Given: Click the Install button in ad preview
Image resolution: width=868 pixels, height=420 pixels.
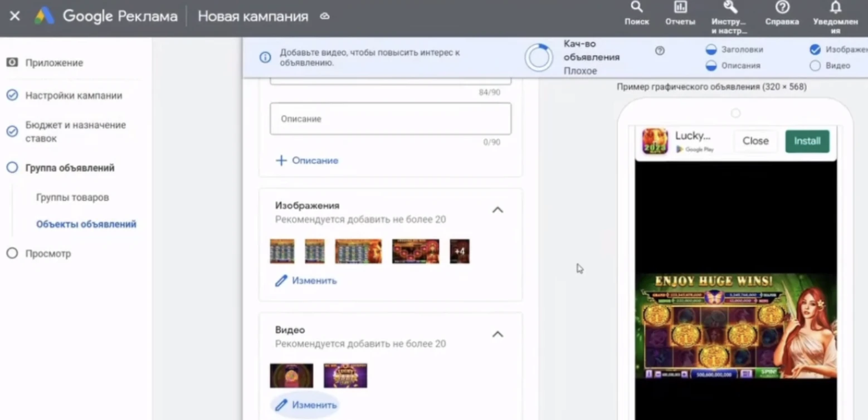Looking at the screenshot, I should tap(807, 141).
